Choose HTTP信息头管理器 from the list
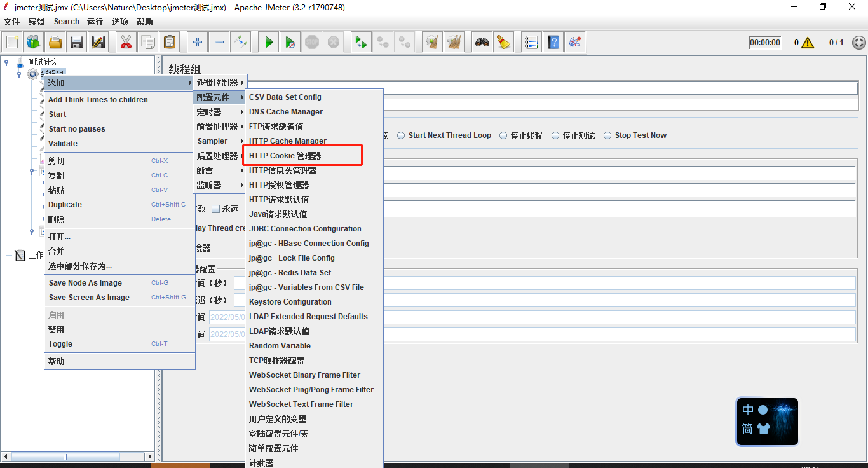The width and height of the screenshot is (868, 468). 315,170
